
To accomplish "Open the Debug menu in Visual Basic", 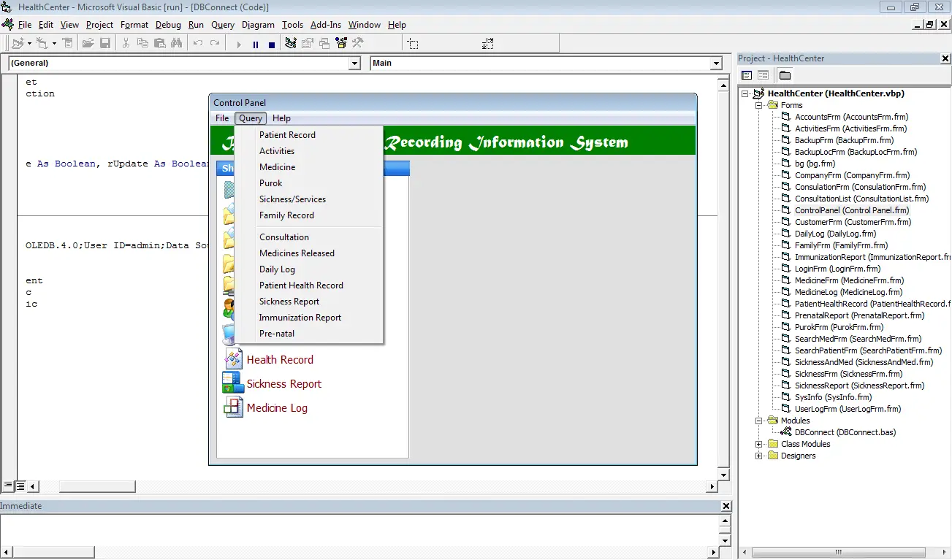I will (168, 25).
